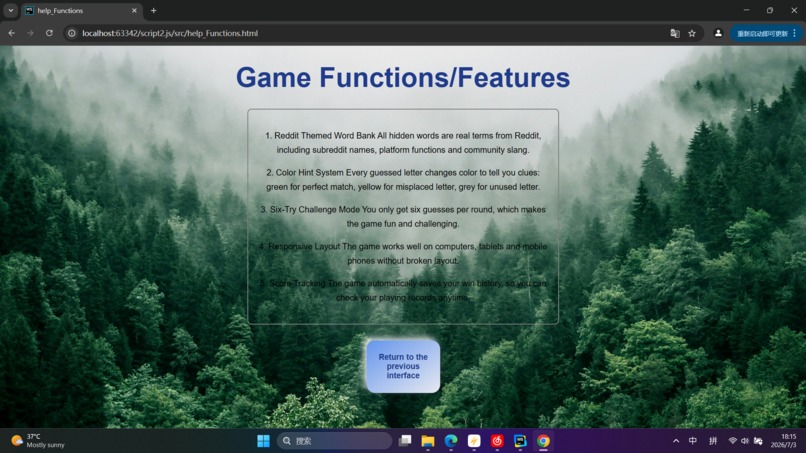Open the volume speaker icon in the tray
The height and width of the screenshot is (453, 806).
click(745, 441)
